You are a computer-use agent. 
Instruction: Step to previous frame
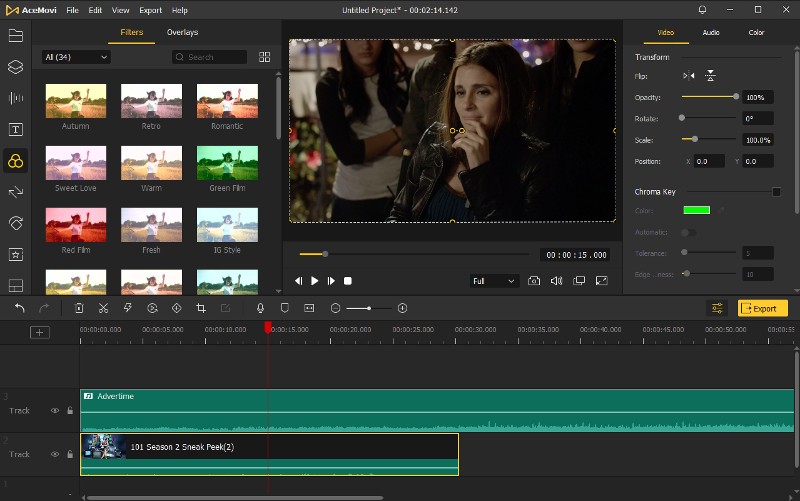[298, 281]
